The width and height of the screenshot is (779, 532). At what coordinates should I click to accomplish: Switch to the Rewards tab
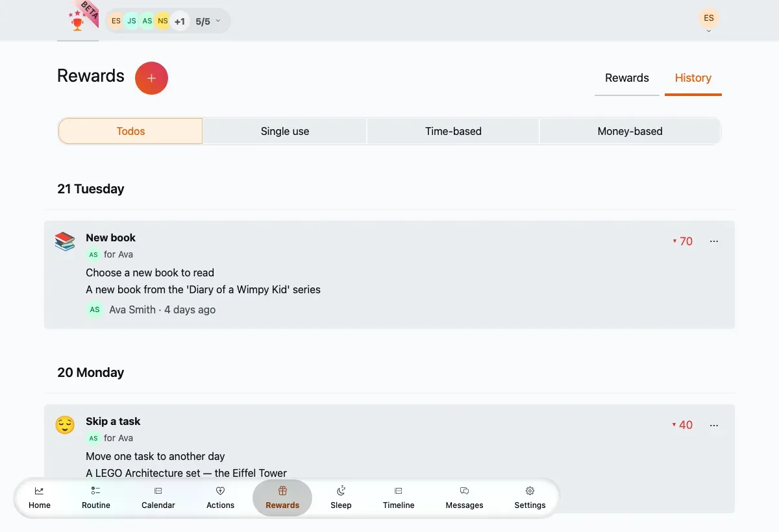(x=627, y=79)
